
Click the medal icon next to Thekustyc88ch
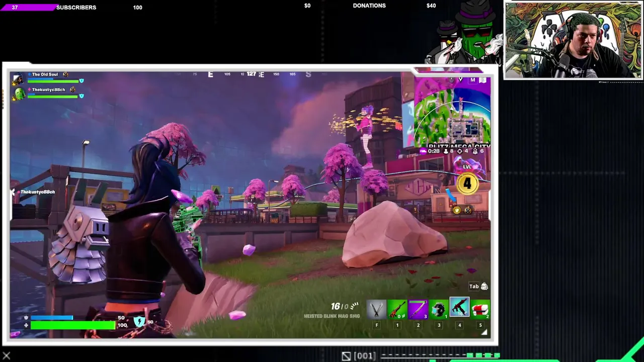[72, 89]
